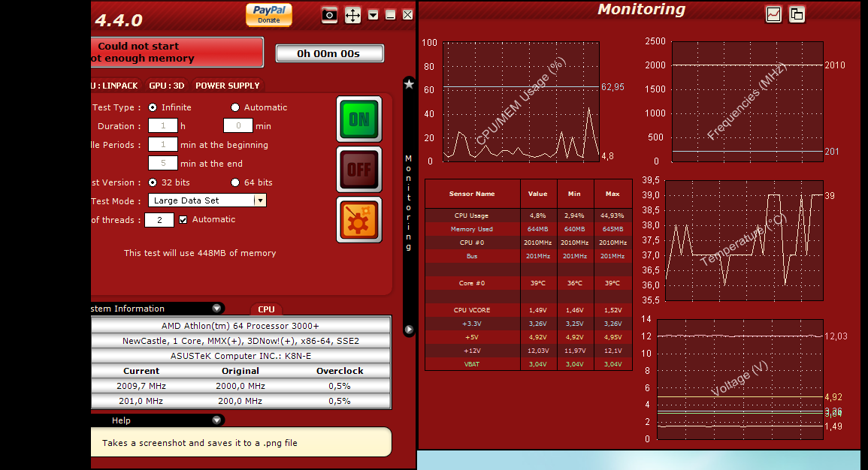Viewport: 868px width, 470px height.
Task: Take a screenshot with the camera icon
Action: coord(329,15)
